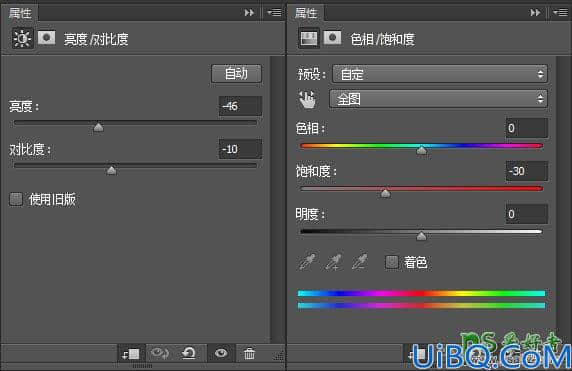
Task: Click the lightness value field showing 0
Action: pos(526,214)
